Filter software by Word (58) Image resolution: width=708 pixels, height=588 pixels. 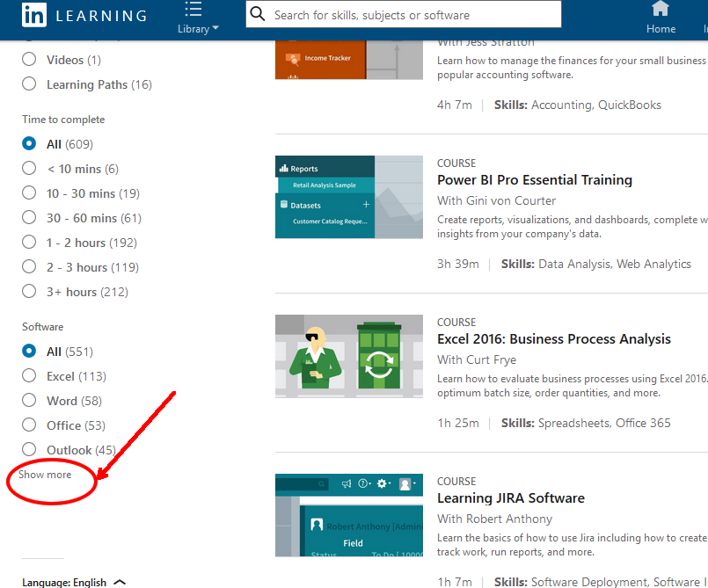click(x=29, y=400)
